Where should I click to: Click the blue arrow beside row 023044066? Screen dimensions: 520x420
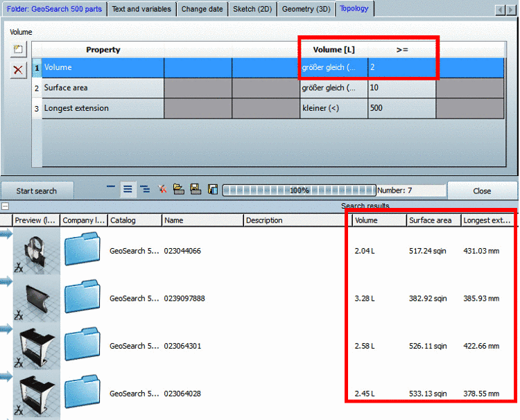click(x=6, y=234)
